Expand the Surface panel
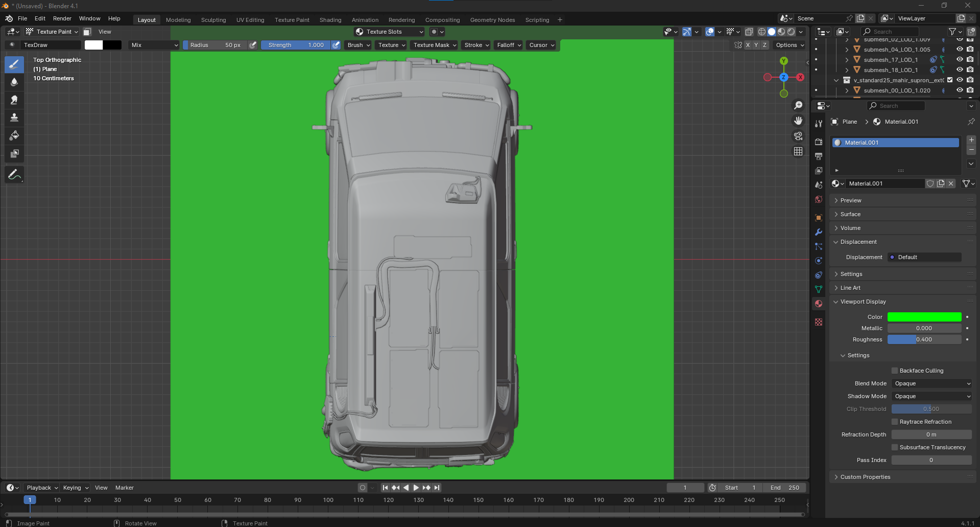Image resolution: width=980 pixels, height=527 pixels. 850,214
